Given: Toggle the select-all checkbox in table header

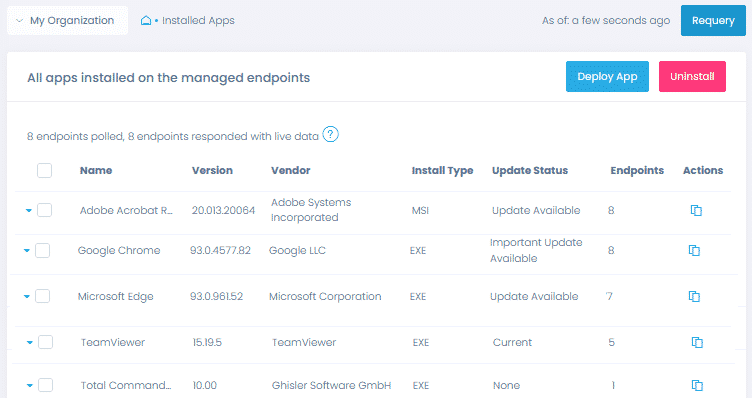Looking at the screenshot, I should [x=45, y=170].
